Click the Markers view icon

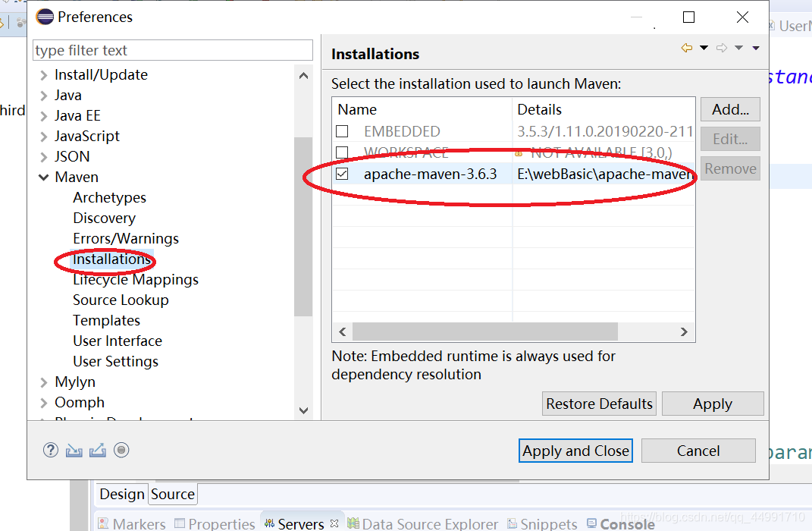coord(104,523)
